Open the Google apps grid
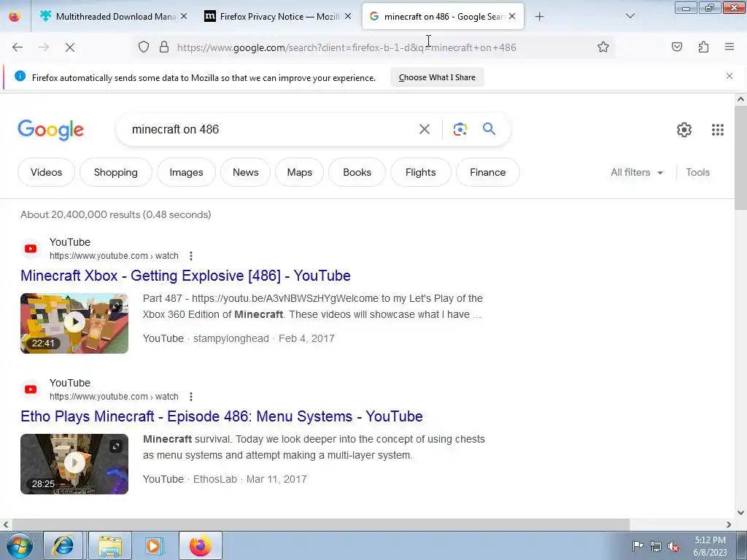747x560 pixels. pyautogui.click(x=718, y=130)
